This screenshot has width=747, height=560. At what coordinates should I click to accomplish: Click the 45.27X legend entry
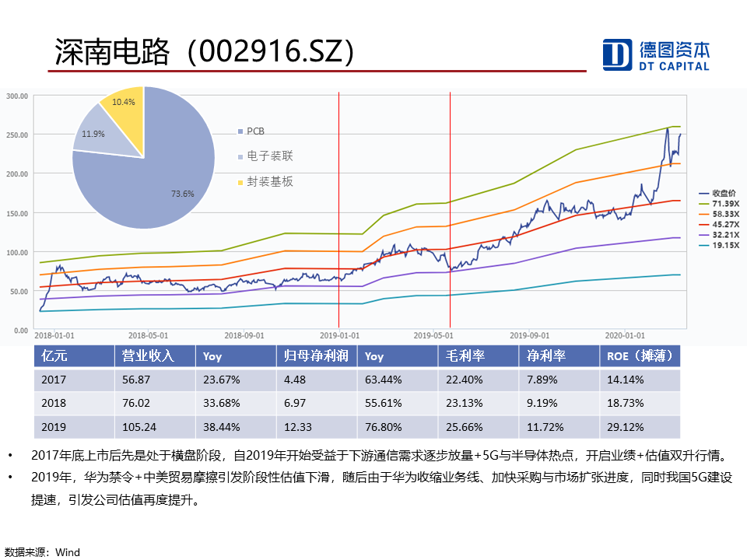click(719, 224)
